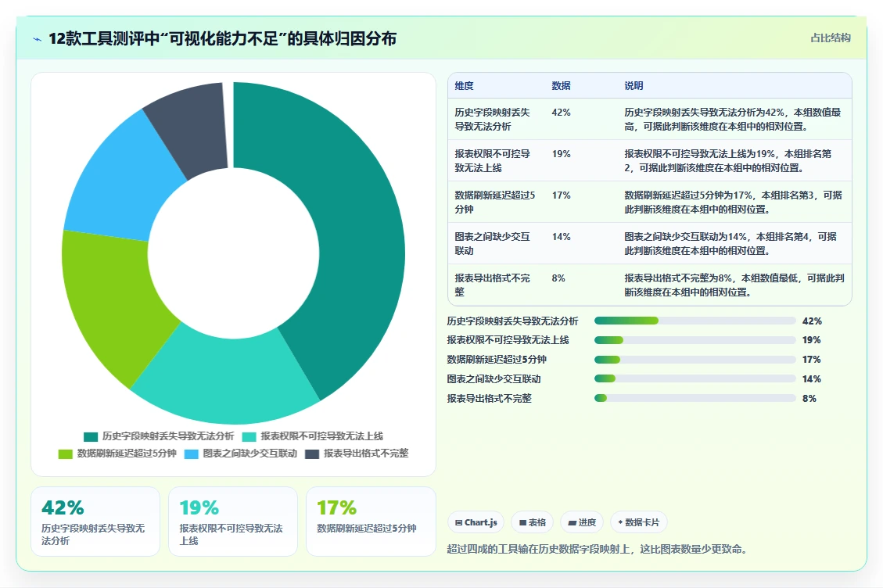Click the 进度 tag chip
The height and width of the screenshot is (588, 883).
[x=582, y=522]
